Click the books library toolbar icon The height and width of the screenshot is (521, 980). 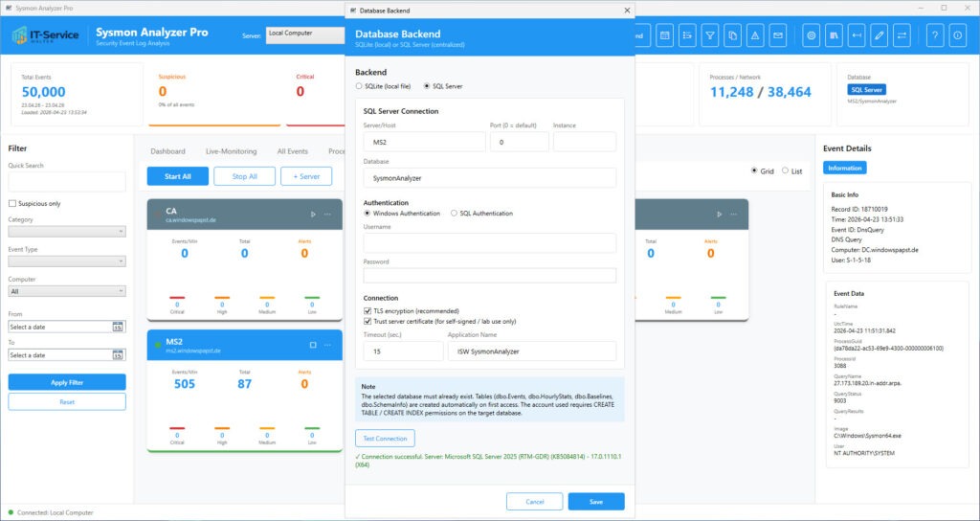(x=834, y=35)
